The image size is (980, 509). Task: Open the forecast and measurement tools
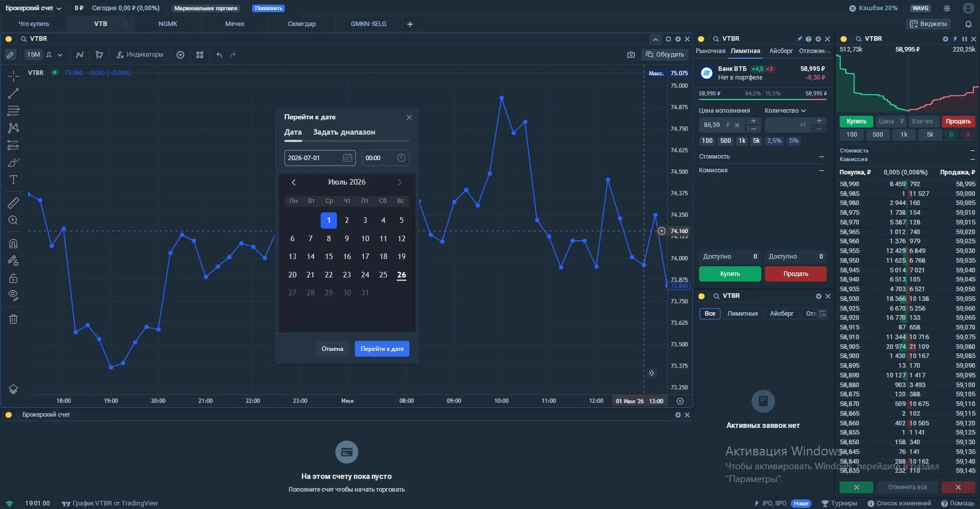pos(13,145)
